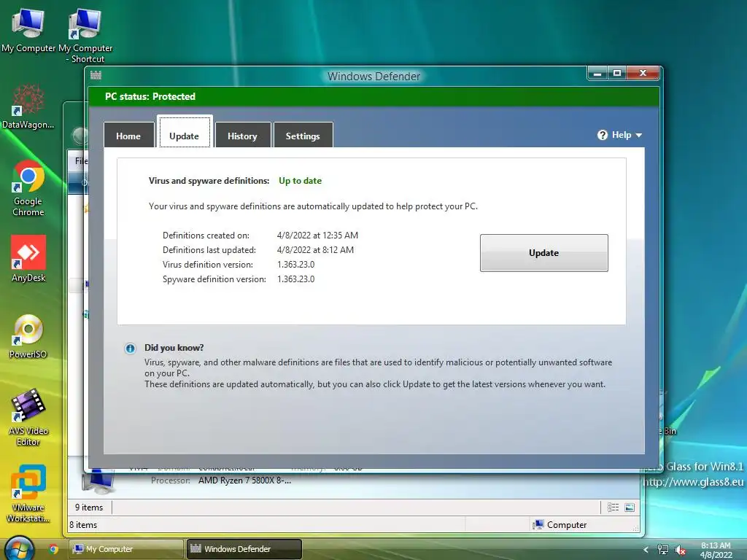Expand the Help dropdown arrow

click(x=639, y=135)
